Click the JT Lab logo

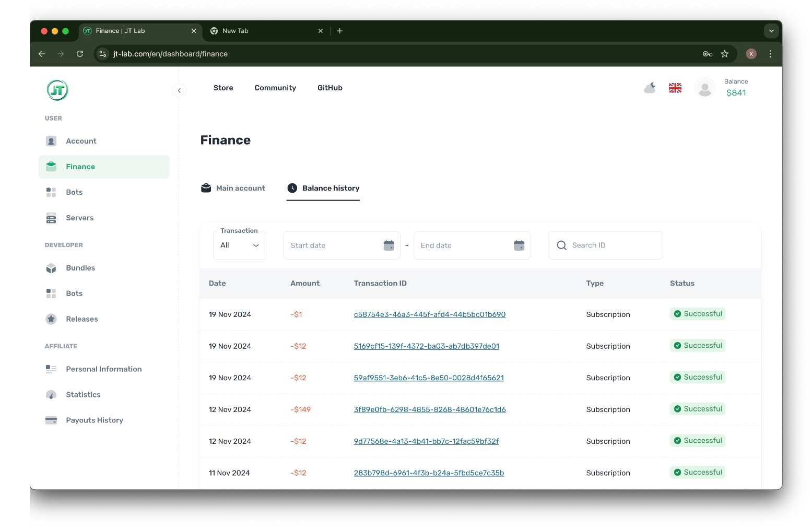point(57,90)
